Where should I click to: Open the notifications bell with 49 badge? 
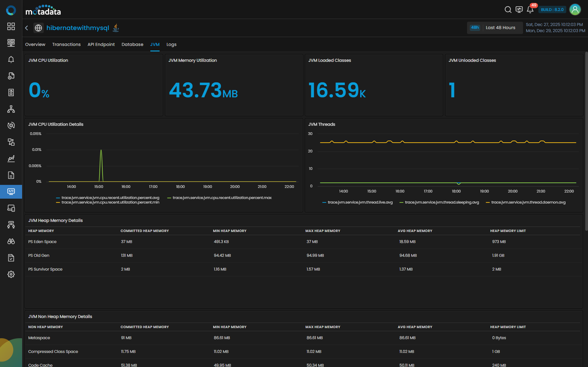[530, 10]
